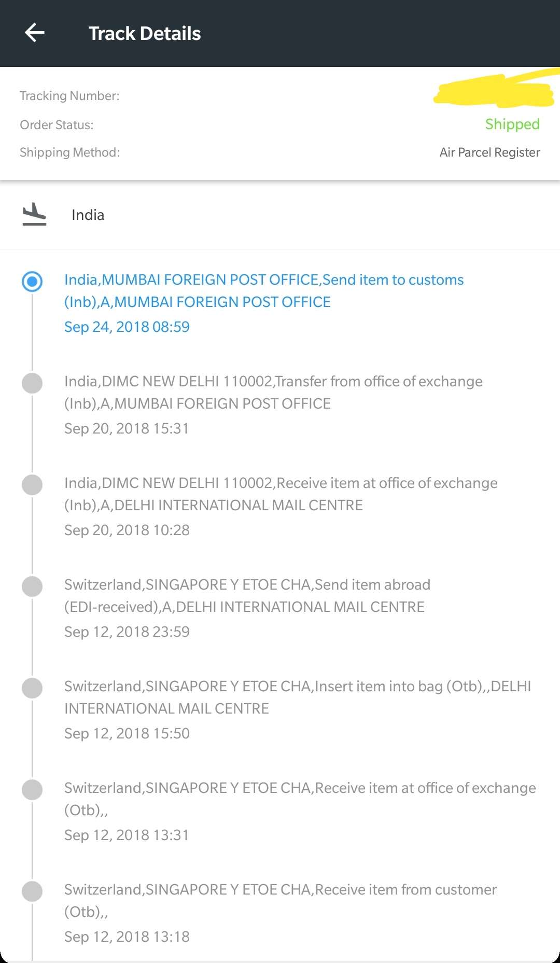Tap the Sep 12 23:59 timeline dot
This screenshot has height=963, width=560.
tap(32, 587)
